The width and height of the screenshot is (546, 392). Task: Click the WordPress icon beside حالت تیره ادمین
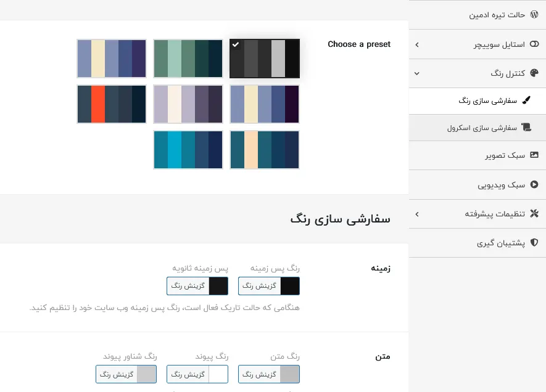point(534,15)
